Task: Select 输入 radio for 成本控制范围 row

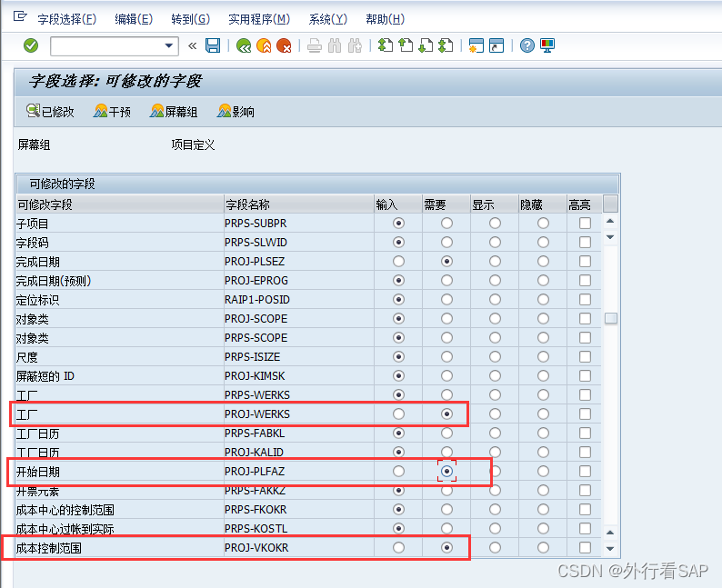Action: pyautogui.click(x=399, y=547)
